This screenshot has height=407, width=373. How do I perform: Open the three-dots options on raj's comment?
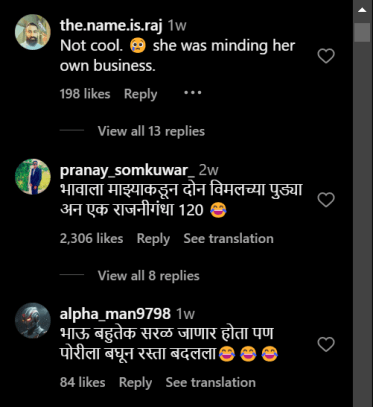[193, 93]
